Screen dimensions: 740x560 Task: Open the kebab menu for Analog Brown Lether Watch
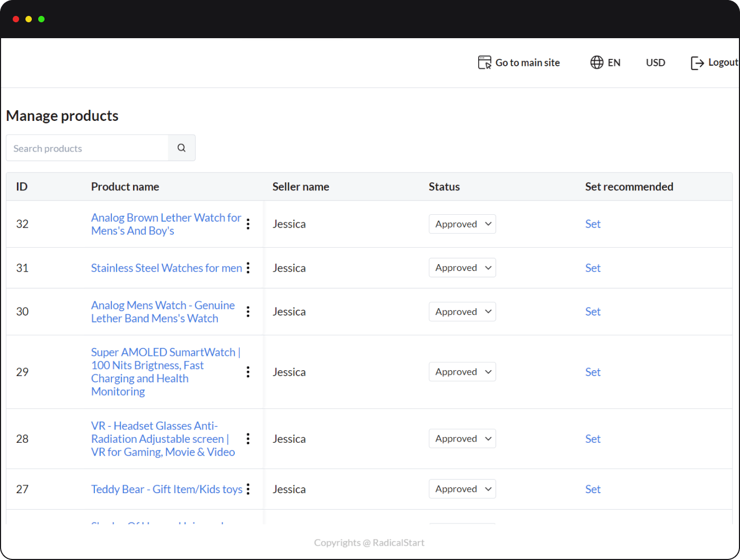point(248,224)
